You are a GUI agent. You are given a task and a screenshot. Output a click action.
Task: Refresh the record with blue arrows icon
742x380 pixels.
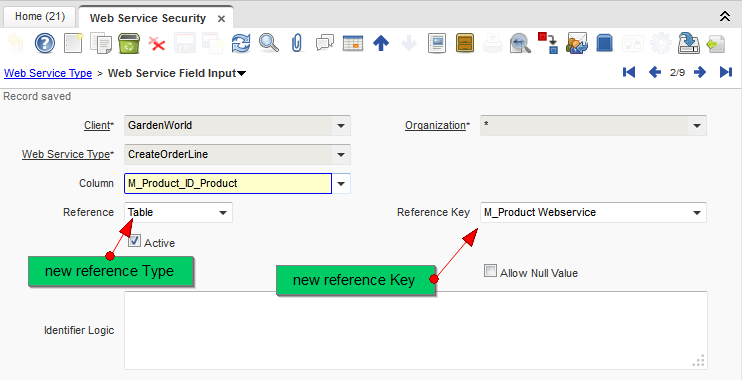[241, 44]
